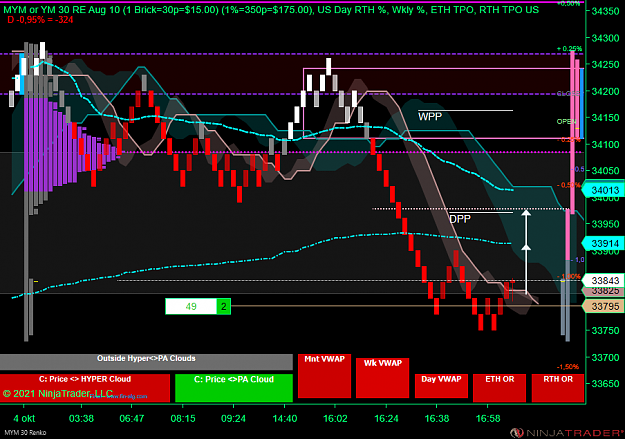Click the 34100 price axis label

pyautogui.click(x=605, y=144)
